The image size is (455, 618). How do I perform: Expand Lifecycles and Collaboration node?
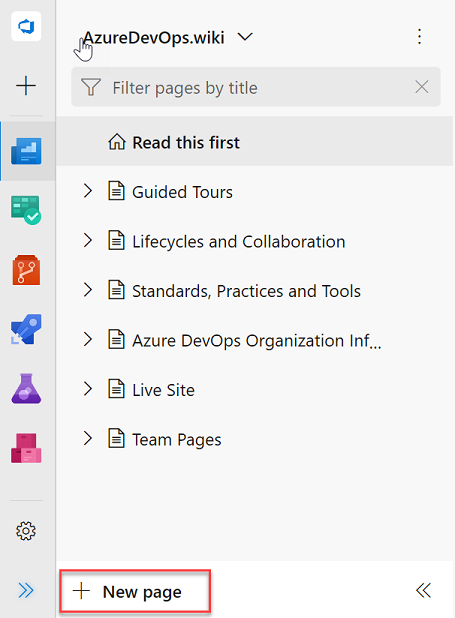[88, 240]
